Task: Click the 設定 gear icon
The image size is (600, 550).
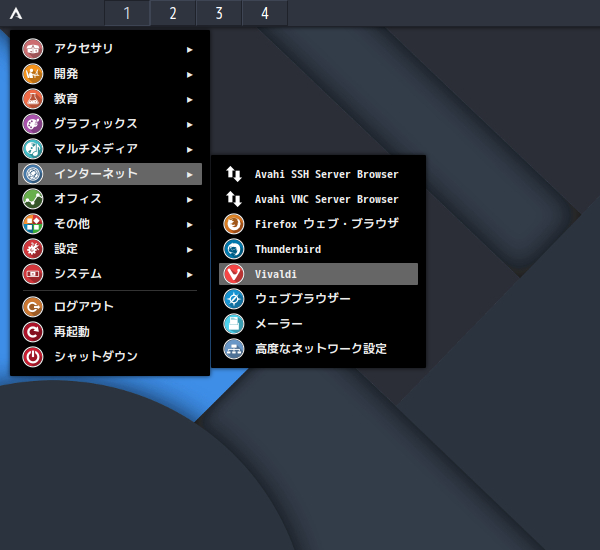Action: (33, 249)
